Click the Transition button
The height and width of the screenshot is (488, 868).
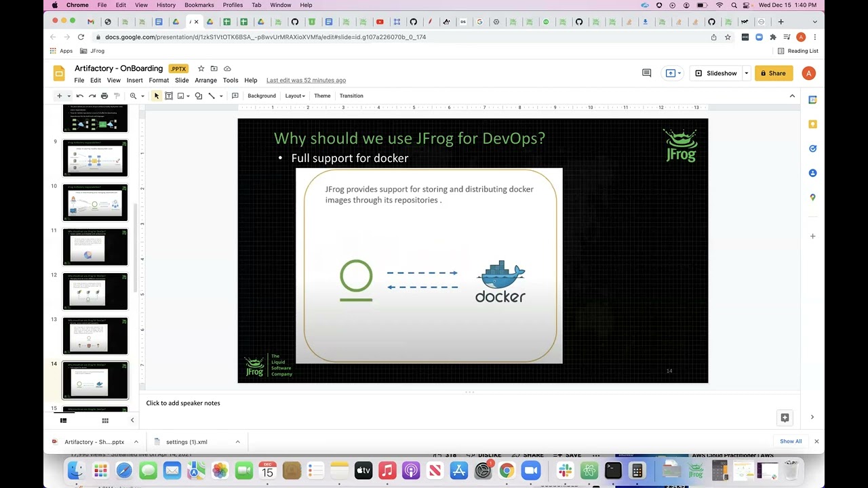(x=351, y=96)
